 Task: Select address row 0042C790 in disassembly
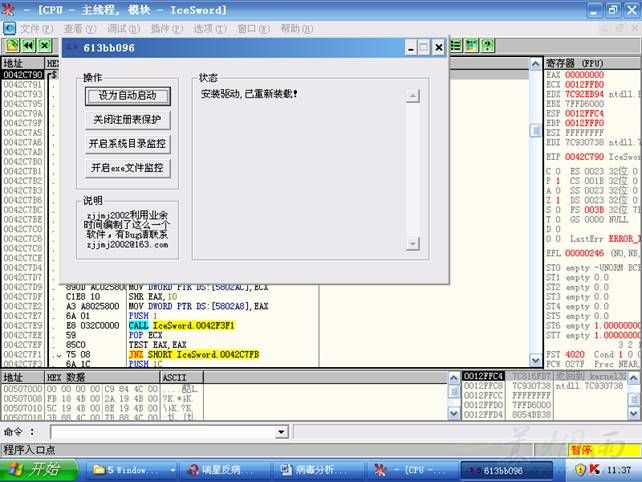[23, 75]
